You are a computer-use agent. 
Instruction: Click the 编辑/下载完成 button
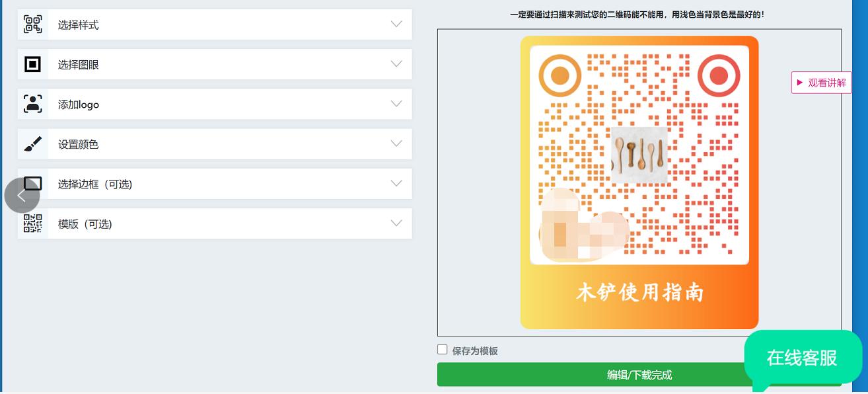[639, 374]
